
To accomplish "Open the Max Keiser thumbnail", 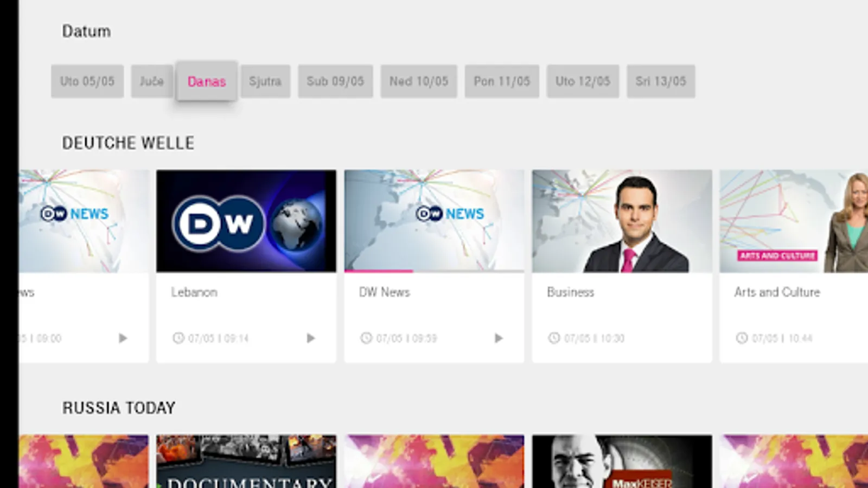I will tap(622, 461).
